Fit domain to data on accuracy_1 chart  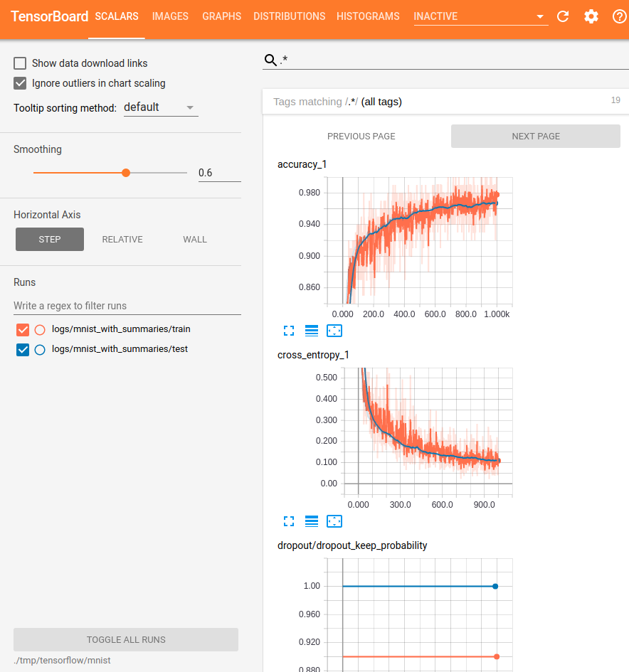click(334, 331)
